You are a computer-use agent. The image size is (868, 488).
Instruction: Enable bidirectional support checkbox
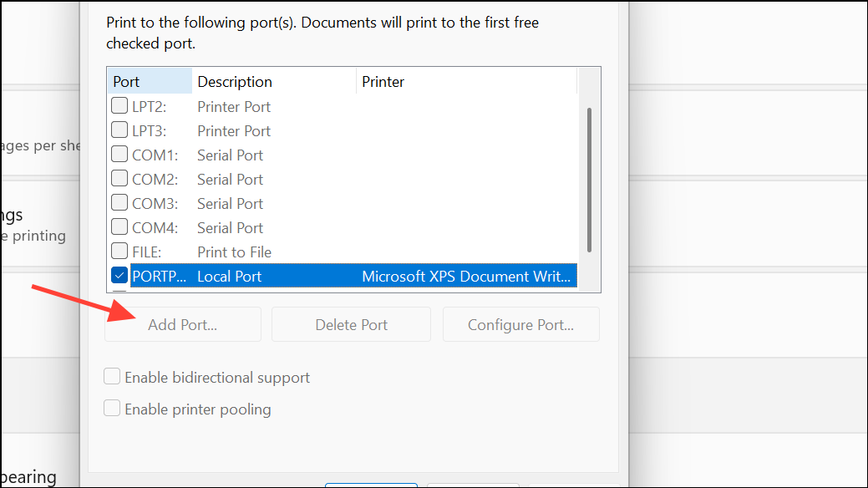click(x=112, y=378)
